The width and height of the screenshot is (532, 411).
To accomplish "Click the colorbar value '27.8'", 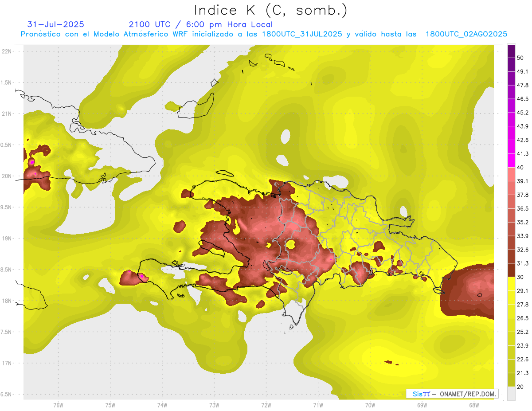I will click(523, 305).
